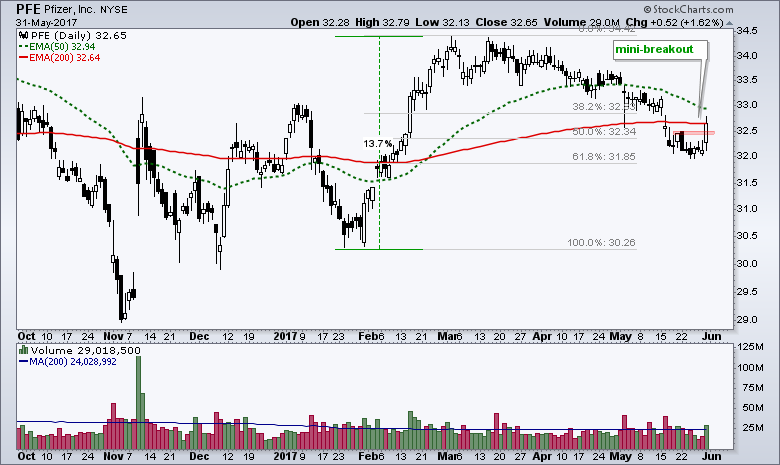Click the NYSE exchange label
Viewport: 780px width, 465px height.
pyautogui.click(x=112, y=10)
